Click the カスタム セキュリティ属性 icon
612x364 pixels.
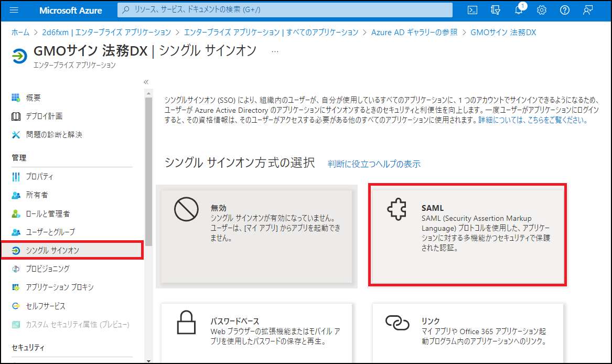16,325
